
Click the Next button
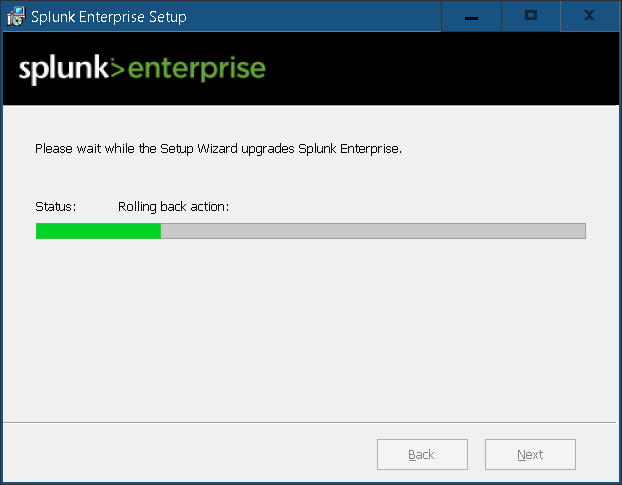pyautogui.click(x=530, y=454)
